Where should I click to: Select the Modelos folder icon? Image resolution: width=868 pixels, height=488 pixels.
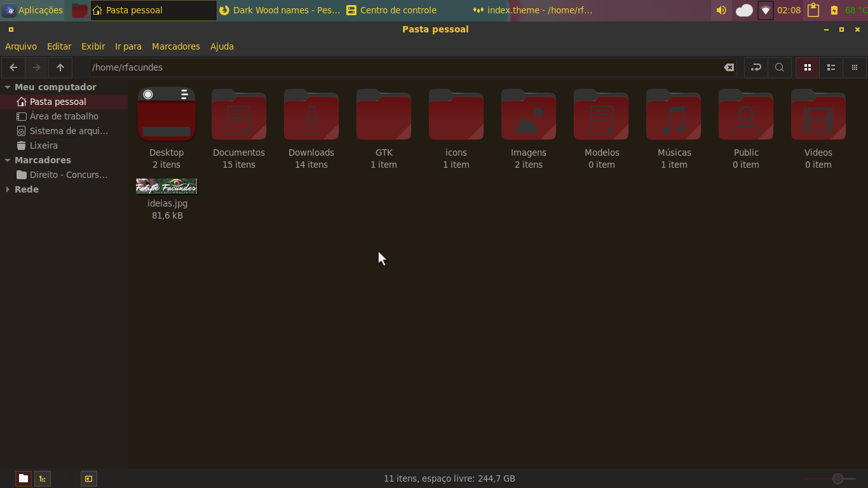coord(601,114)
